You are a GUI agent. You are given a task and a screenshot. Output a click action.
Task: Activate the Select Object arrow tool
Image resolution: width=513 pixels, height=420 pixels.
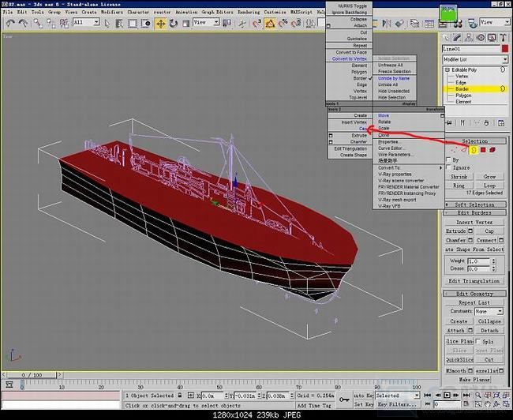(x=107, y=23)
